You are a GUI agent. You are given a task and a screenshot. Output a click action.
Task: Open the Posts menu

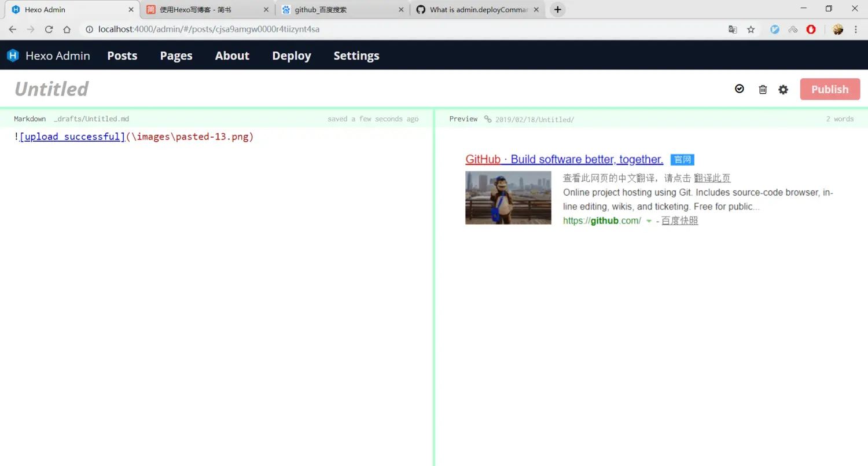click(x=122, y=56)
